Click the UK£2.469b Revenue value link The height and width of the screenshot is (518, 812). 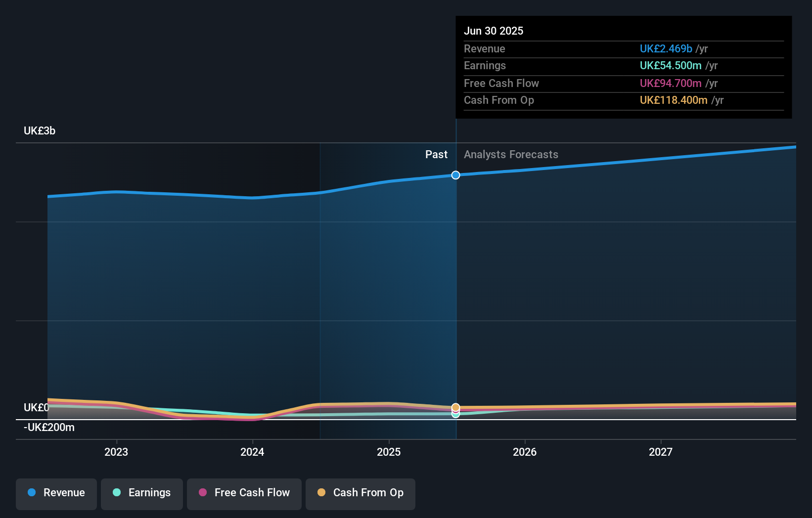pos(666,48)
